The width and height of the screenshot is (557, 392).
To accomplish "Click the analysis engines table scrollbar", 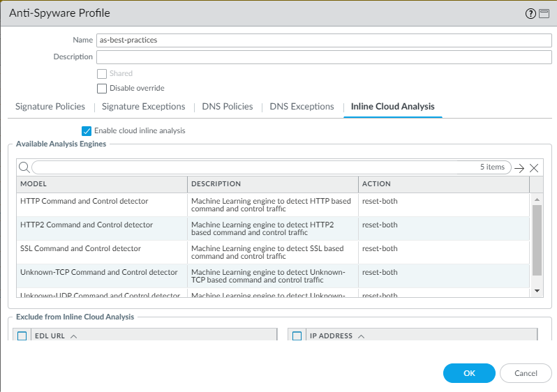I will pos(537,239).
